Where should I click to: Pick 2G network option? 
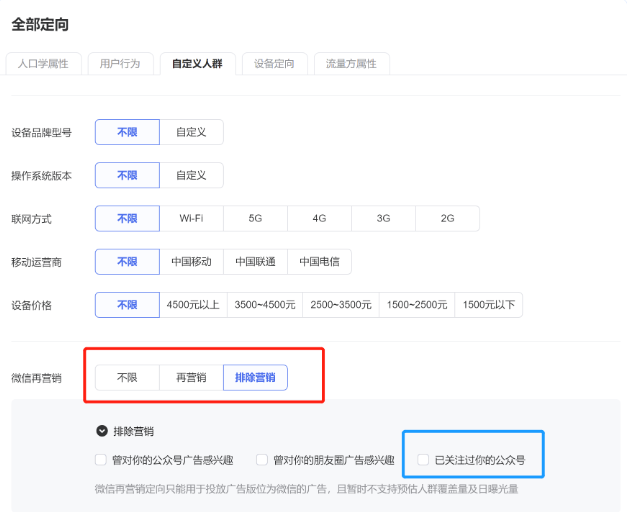pos(447,218)
